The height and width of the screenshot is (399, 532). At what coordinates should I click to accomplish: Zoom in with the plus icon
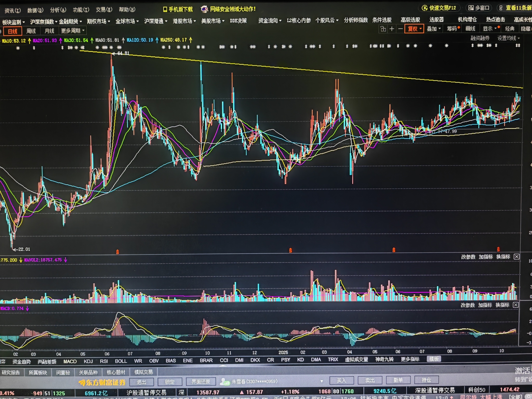point(392,29)
